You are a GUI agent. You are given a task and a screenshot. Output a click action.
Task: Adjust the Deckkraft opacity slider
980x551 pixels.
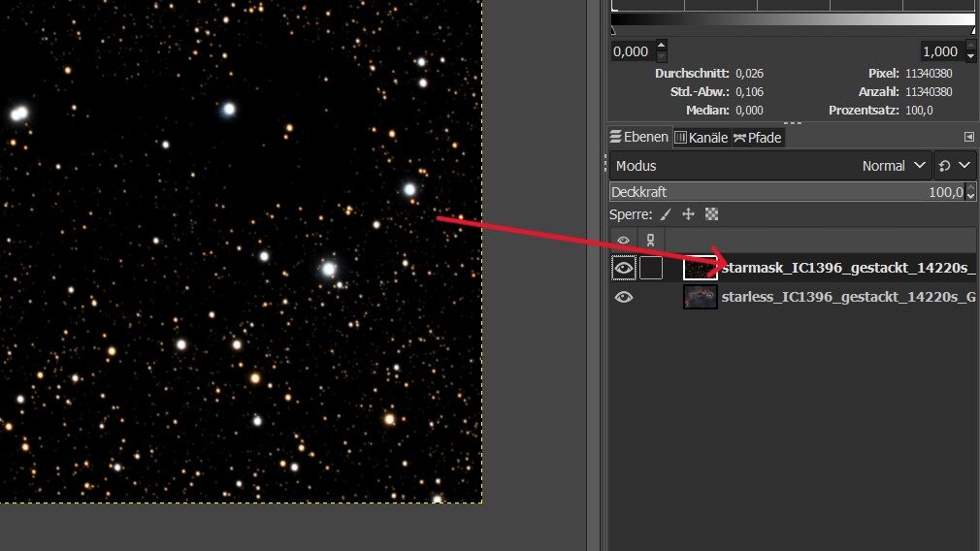point(788,192)
